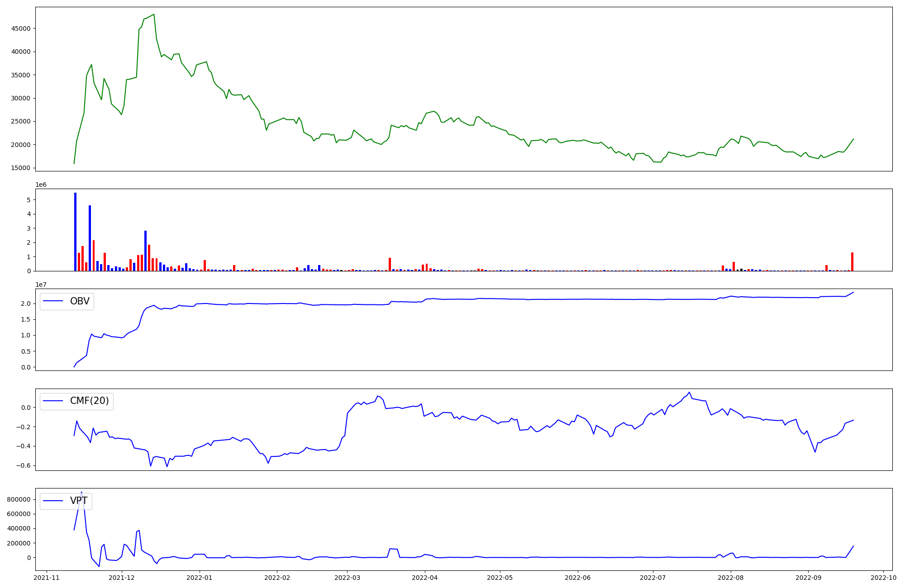905x588 pixels.
Task: Click the OBV legend label
Action: coord(80,301)
